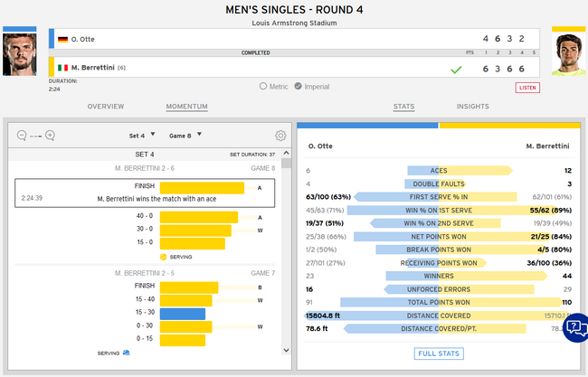Image resolution: width=588 pixels, height=377 pixels.
Task: Open momentum settings gear icon
Action: tap(280, 136)
